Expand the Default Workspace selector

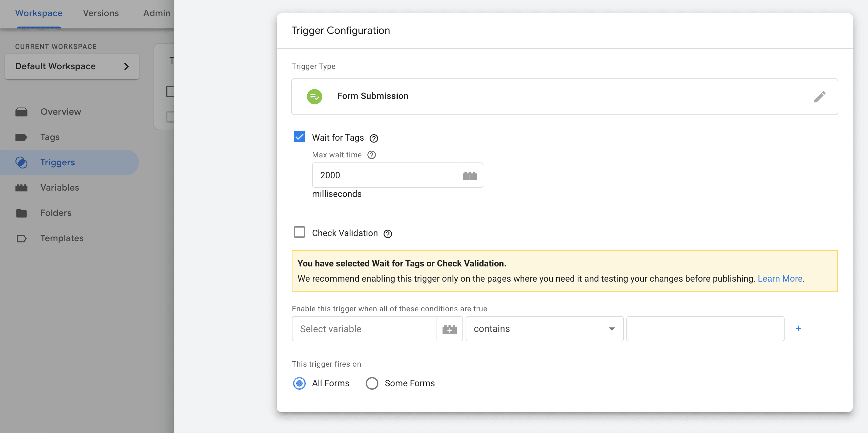pos(72,66)
